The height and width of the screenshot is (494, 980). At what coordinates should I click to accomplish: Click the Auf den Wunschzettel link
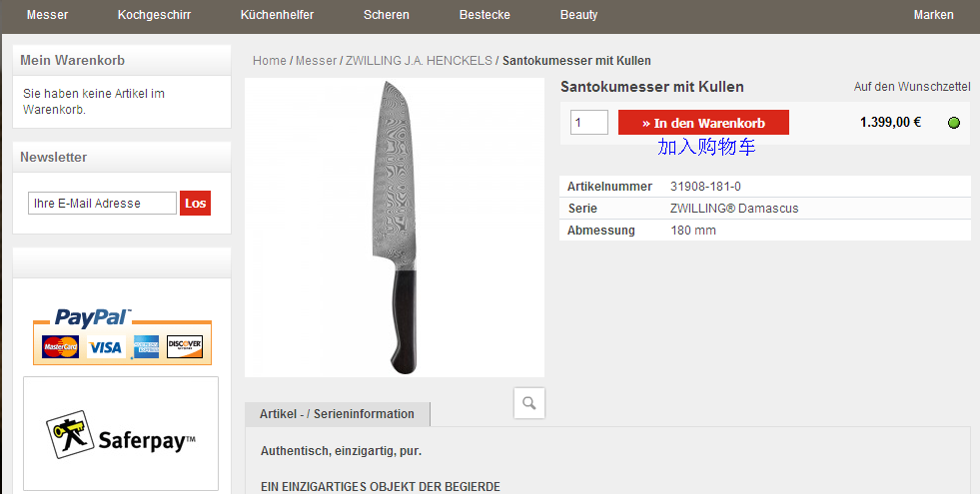[x=912, y=87]
